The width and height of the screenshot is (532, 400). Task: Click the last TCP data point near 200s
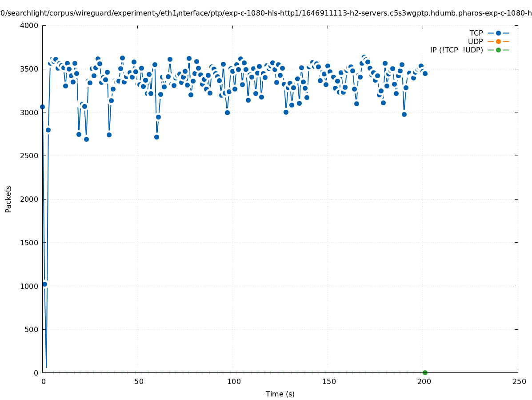click(x=425, y=73)
